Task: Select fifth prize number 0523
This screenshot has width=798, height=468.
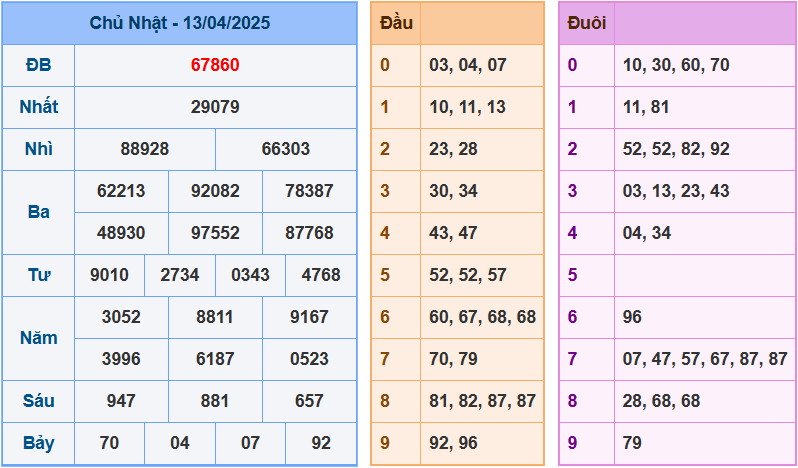Action: (x=309, y=359)
